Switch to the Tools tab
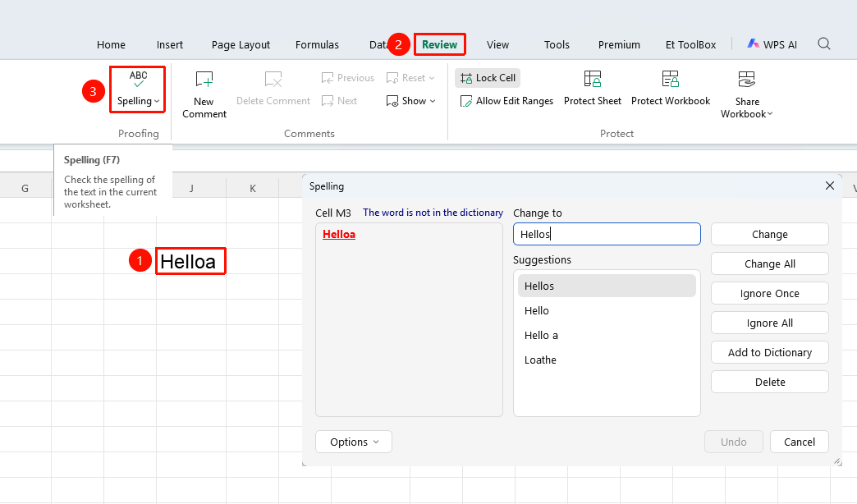857x504 pixels. 557,45
